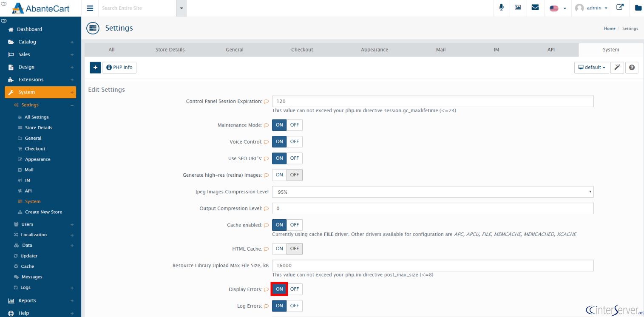
Task: Toggle the hamburger menu icon
Action: (90, 8)
